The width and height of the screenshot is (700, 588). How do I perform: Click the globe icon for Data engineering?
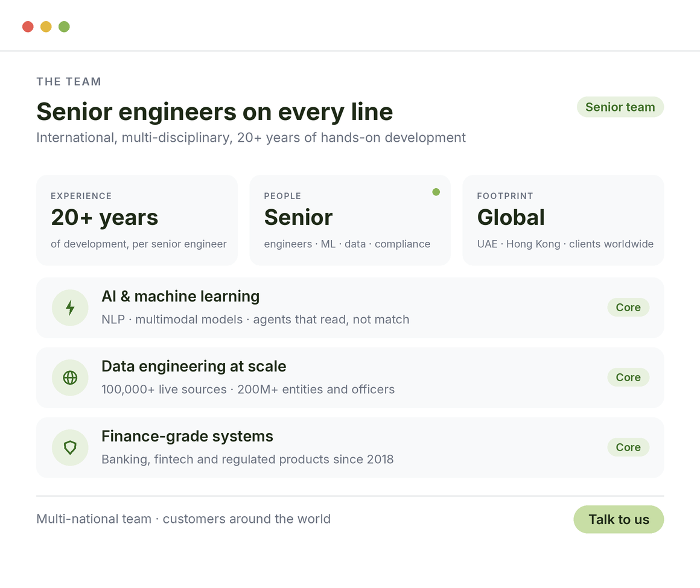(x=70, y=378)
